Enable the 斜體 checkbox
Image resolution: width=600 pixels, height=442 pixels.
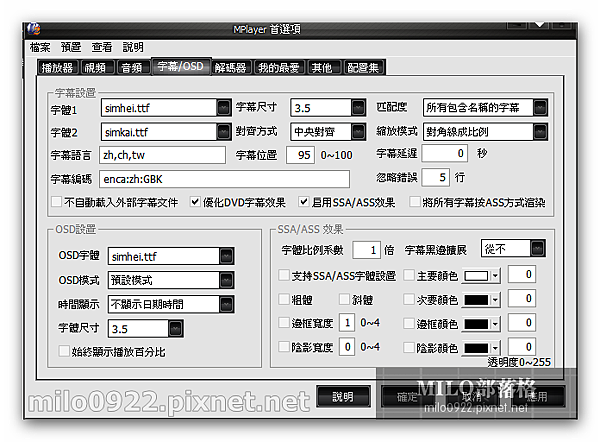(x=344, y=299)
